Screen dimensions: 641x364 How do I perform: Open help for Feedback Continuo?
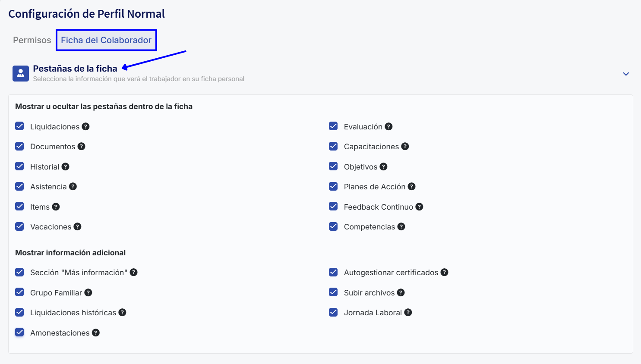click(x=419, y=207)
